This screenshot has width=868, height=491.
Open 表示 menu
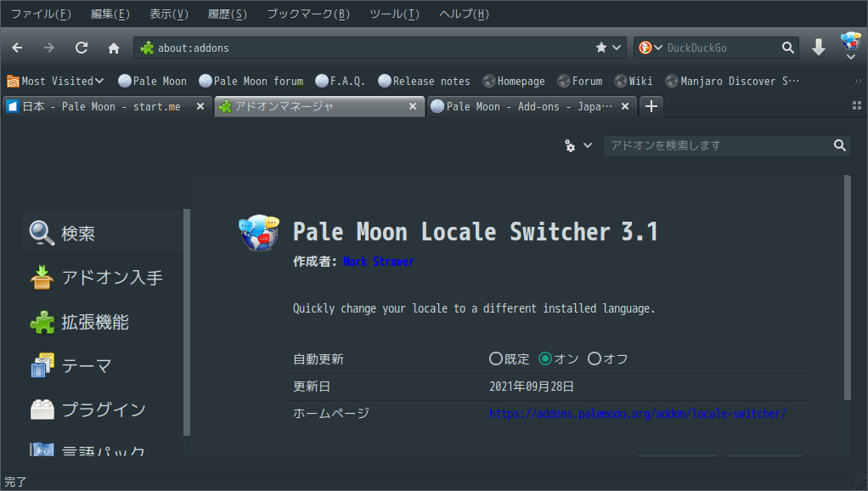(x=169, y=14)
